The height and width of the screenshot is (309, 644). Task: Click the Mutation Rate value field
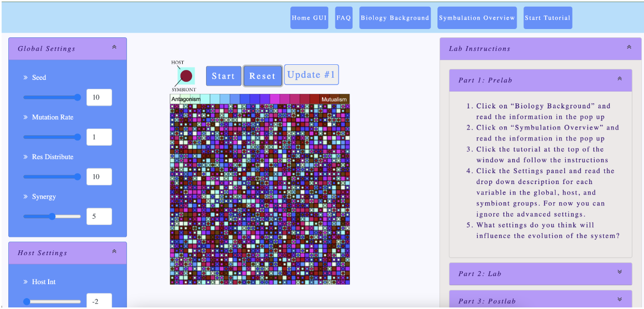[99, 137]
